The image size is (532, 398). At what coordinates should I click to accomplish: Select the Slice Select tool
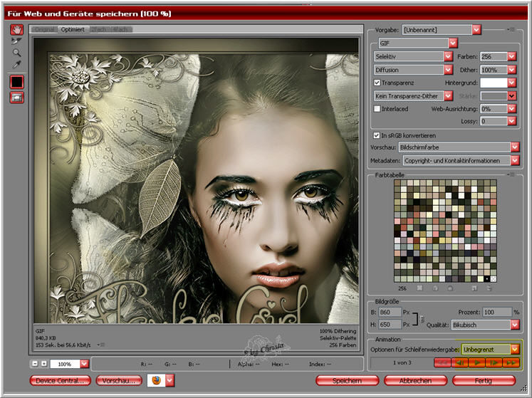tap(16, 41)
